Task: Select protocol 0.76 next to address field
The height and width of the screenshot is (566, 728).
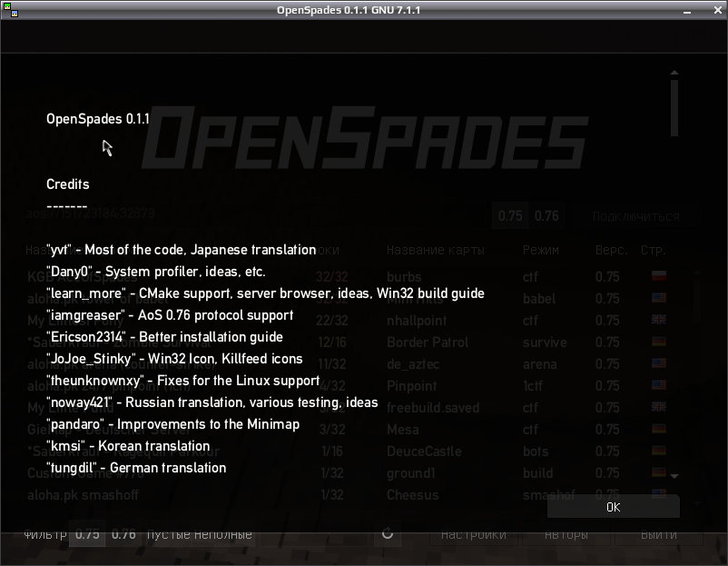Action: (x=546, y=216)
